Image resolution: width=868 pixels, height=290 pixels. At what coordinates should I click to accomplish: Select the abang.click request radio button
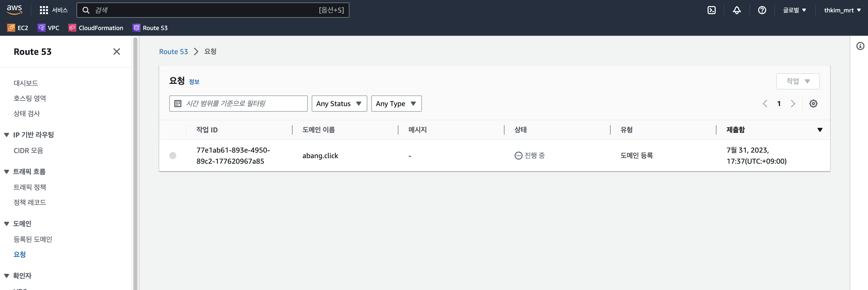(173, 156)
